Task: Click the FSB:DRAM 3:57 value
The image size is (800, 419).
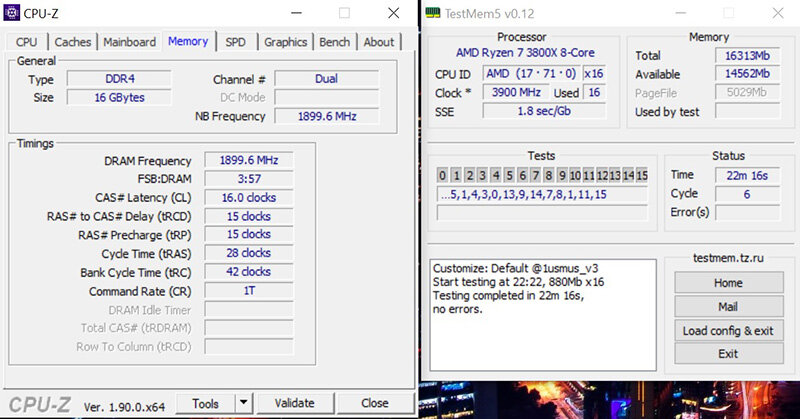Action: point(249,179)
